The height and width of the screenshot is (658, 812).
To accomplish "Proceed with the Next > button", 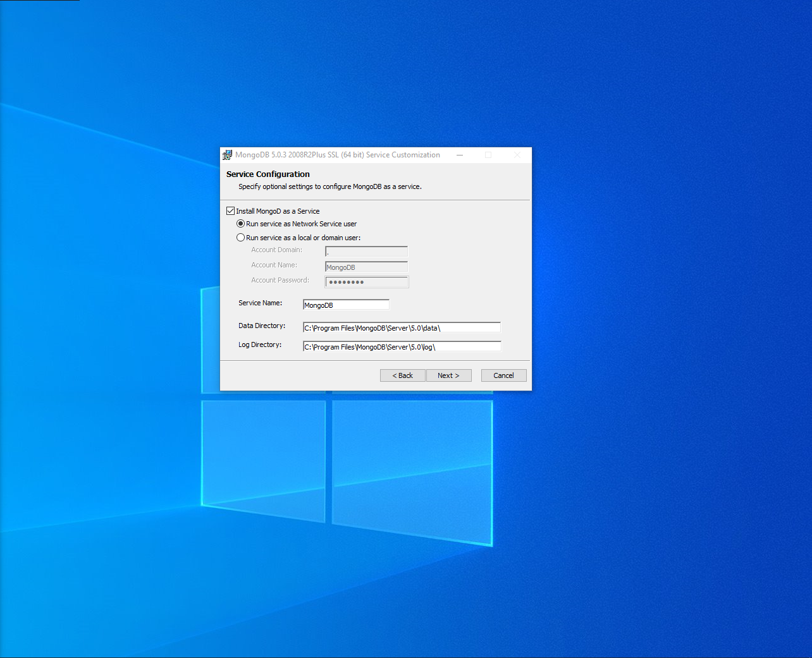I will click(448, 375).
